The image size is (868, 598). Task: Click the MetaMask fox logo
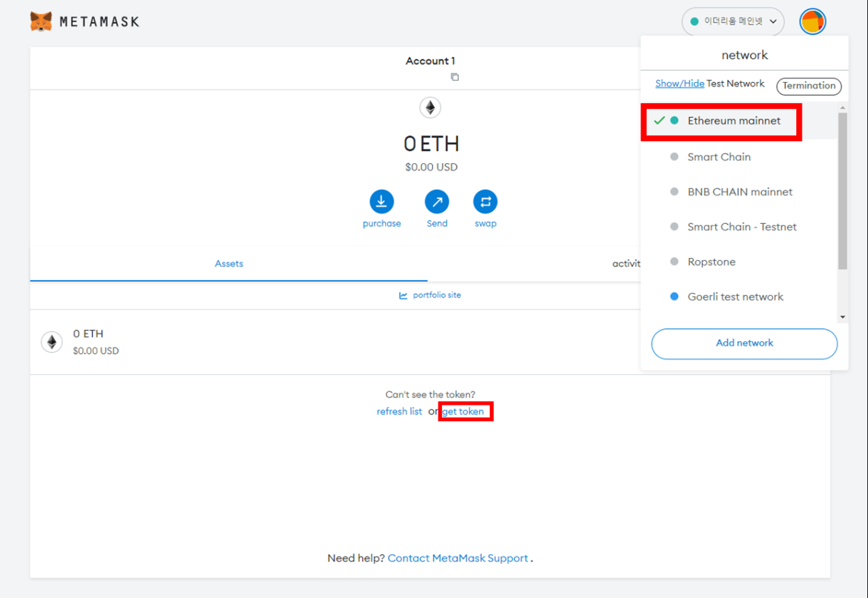[x=41, y=21]
